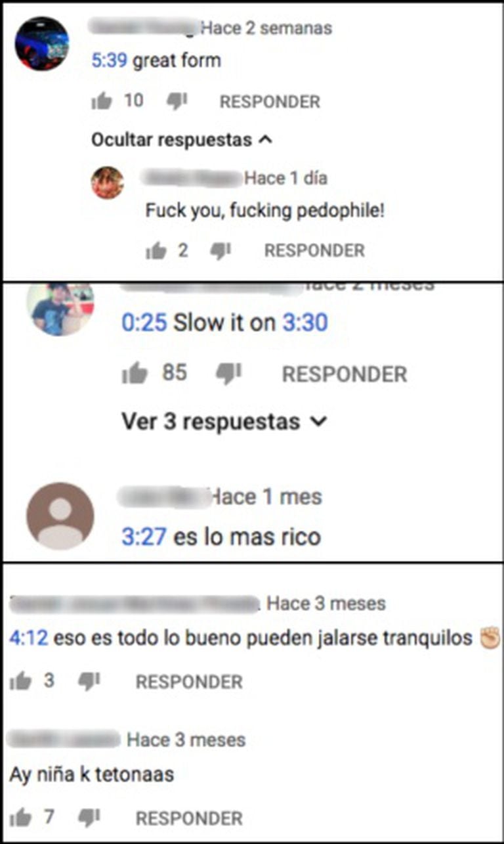Like the comment with 85 likes
504x844 pixels.
click(x=135, y=374)
